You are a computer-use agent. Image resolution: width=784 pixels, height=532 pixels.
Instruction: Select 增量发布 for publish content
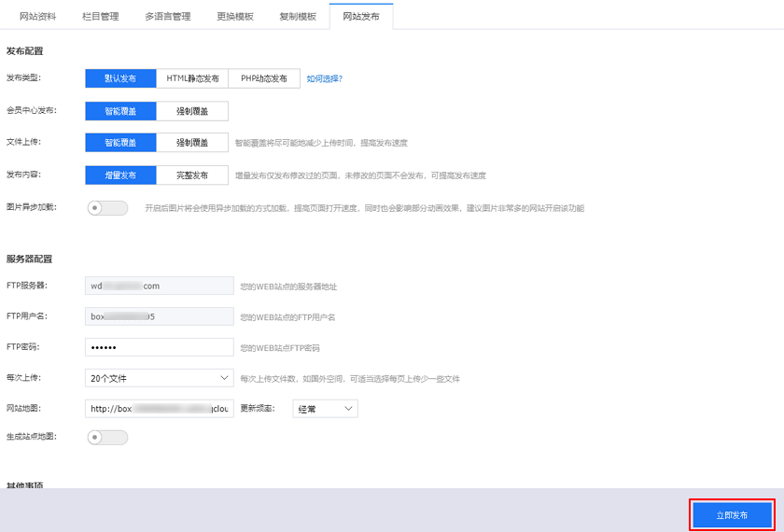tap(120, 175)
